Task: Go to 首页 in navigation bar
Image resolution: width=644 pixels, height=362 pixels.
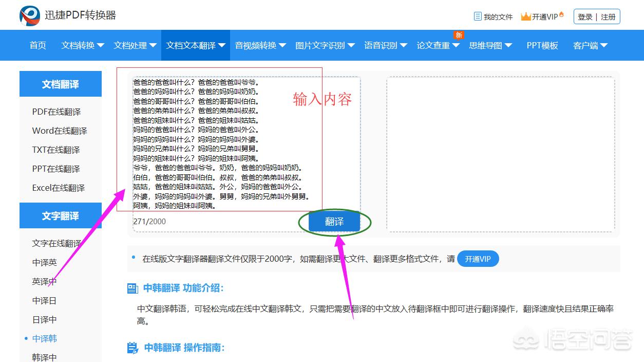Action: pos(38,45)
